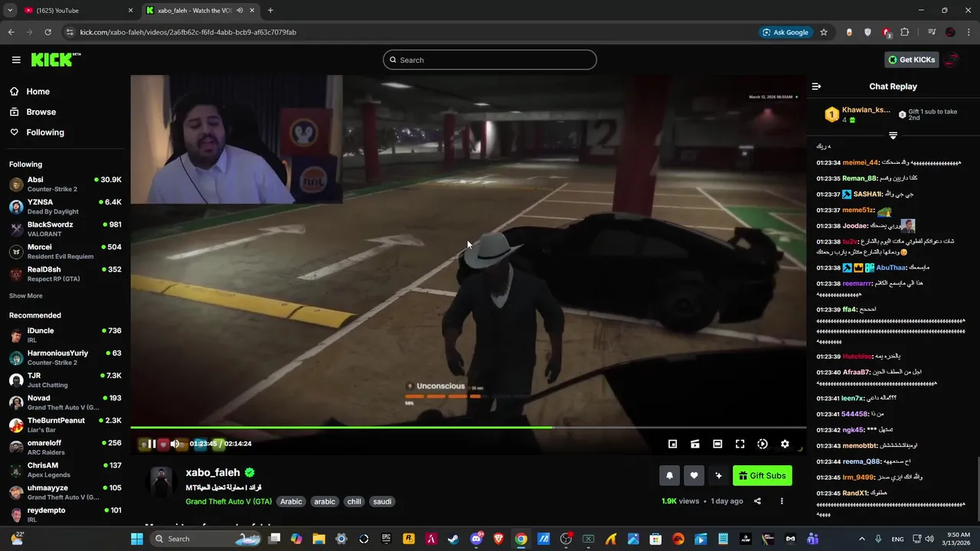Expand Following list with Show More

26,296
